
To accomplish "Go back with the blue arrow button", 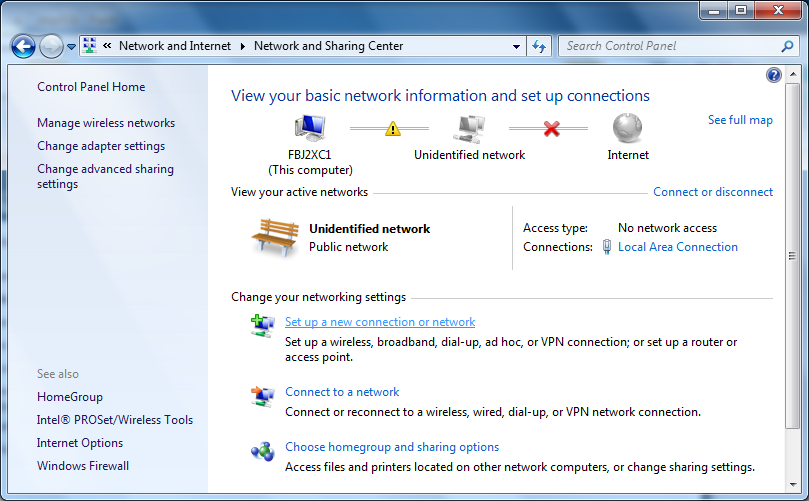I will coord(23,47).
